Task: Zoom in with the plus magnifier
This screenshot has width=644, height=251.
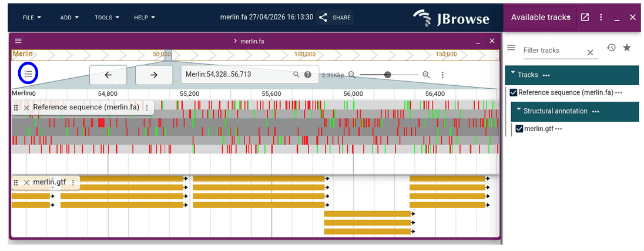Action: [x=427, y=75]
